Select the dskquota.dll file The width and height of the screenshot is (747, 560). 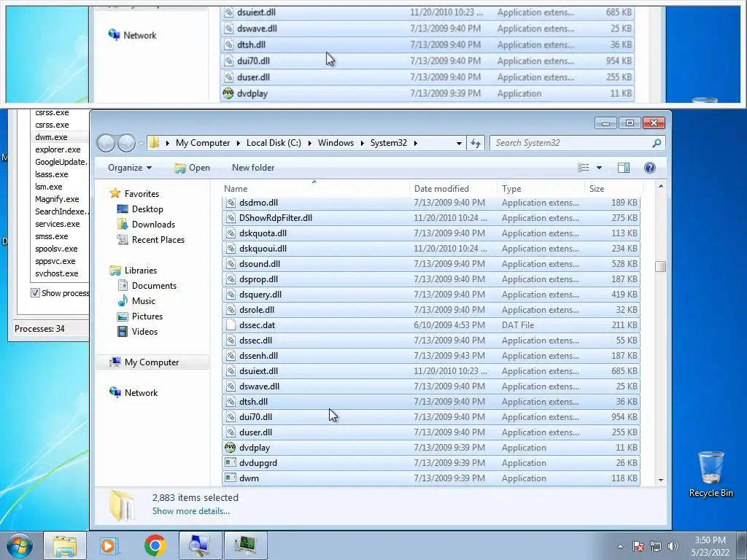click(x=431, y=233)
